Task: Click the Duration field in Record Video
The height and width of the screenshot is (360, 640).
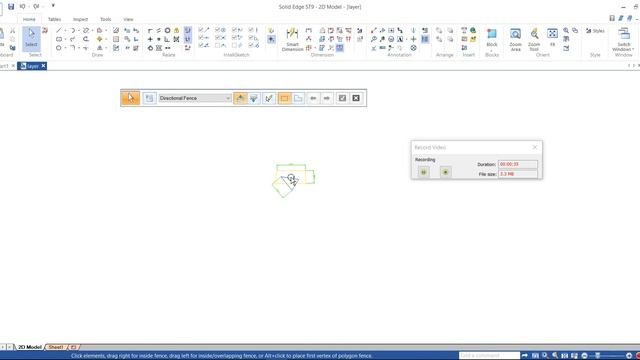Action: click(518, 164)
